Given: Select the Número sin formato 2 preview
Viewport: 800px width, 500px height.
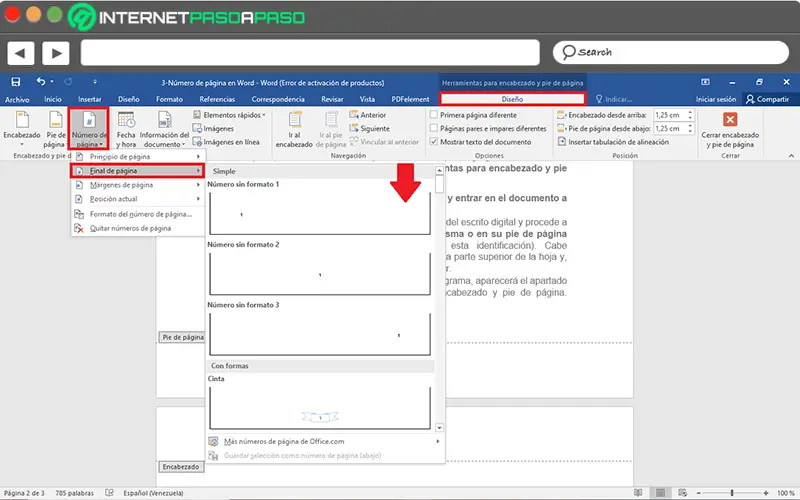Looking at the screenshot, I should pyautogui.click(x=320, y=272).
